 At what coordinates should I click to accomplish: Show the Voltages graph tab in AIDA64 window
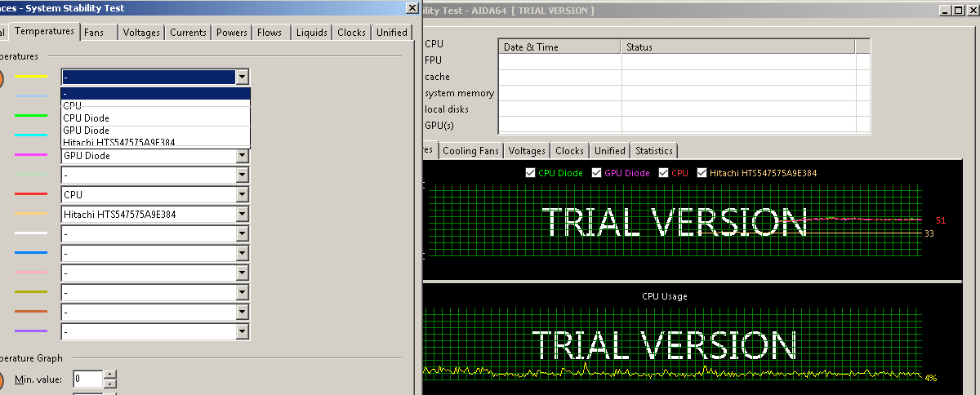[x=527, y=151]
